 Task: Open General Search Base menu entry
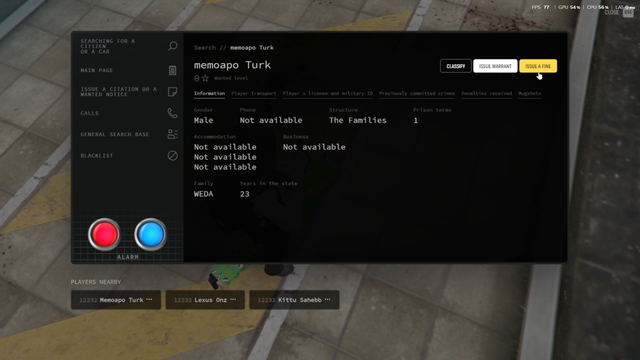click(115, 134)
